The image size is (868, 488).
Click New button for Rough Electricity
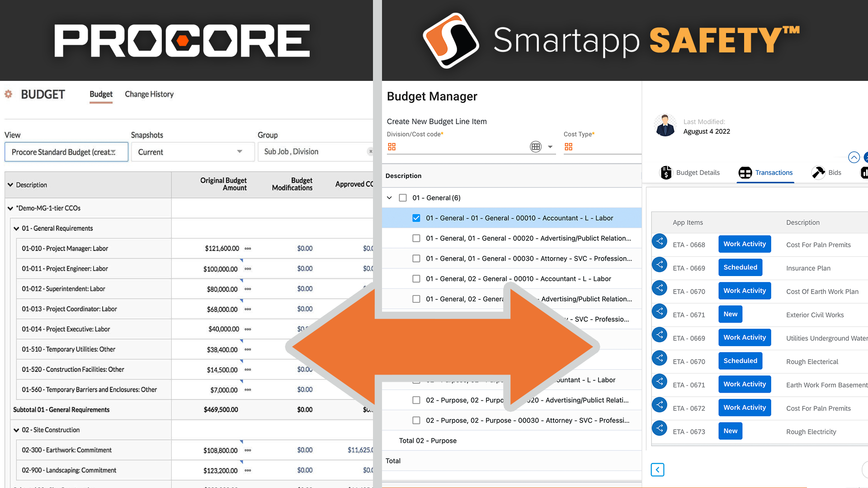730,431
